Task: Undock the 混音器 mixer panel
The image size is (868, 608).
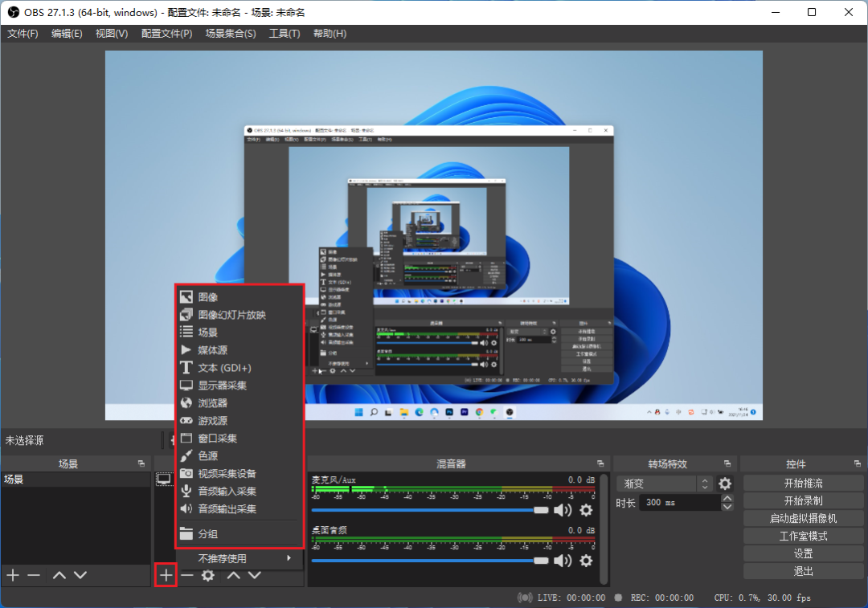Action: [600, 463]
